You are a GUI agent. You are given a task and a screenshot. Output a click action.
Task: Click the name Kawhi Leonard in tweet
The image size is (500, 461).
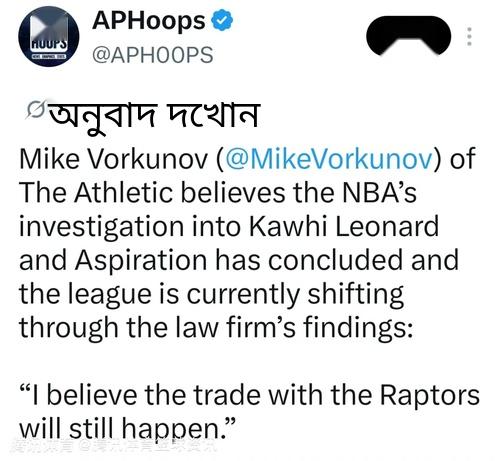pyautogui.click(x=344, y=226)
